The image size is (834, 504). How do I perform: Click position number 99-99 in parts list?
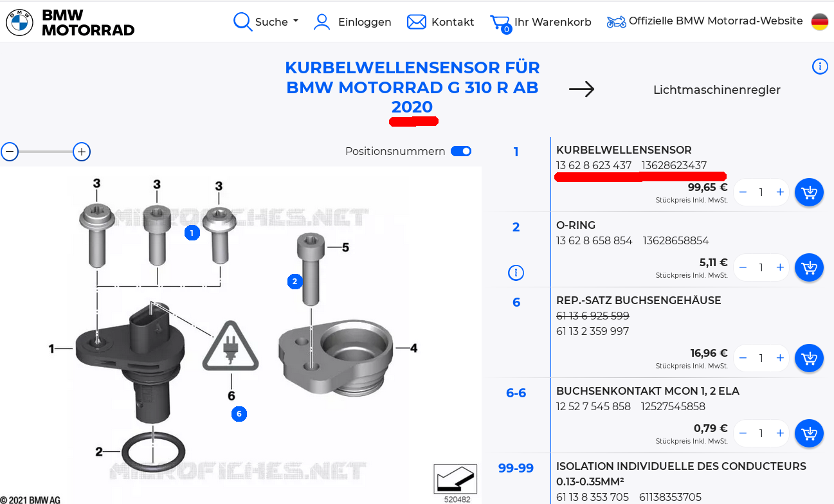516,468
